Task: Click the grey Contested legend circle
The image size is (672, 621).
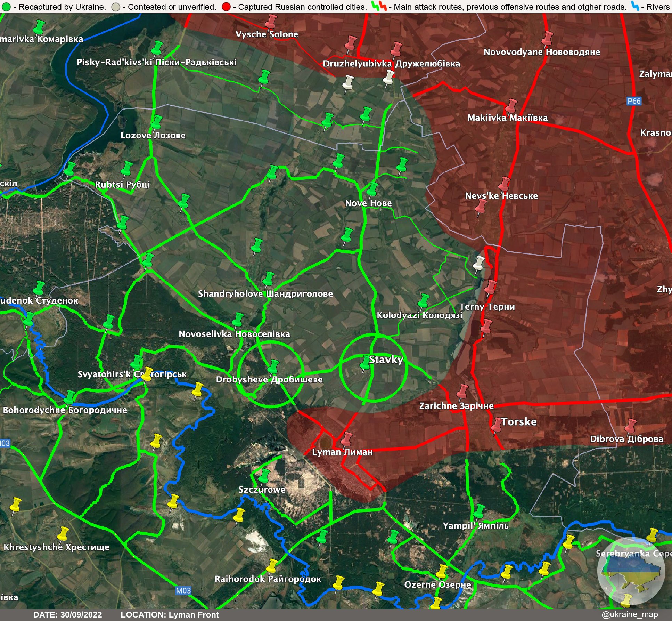Action: click(116, 7)
